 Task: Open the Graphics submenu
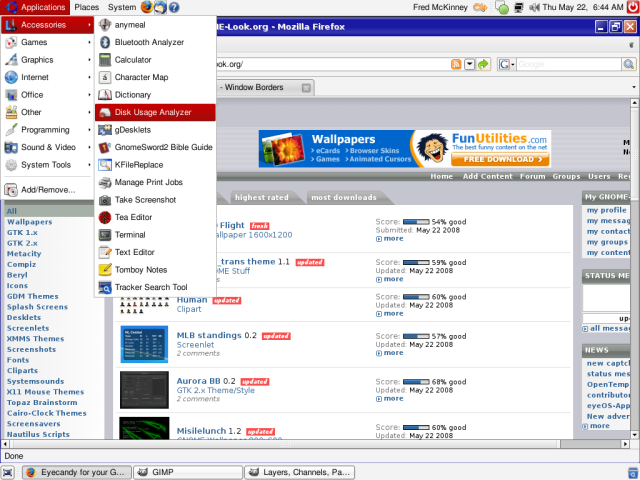[x=47, y=60]
